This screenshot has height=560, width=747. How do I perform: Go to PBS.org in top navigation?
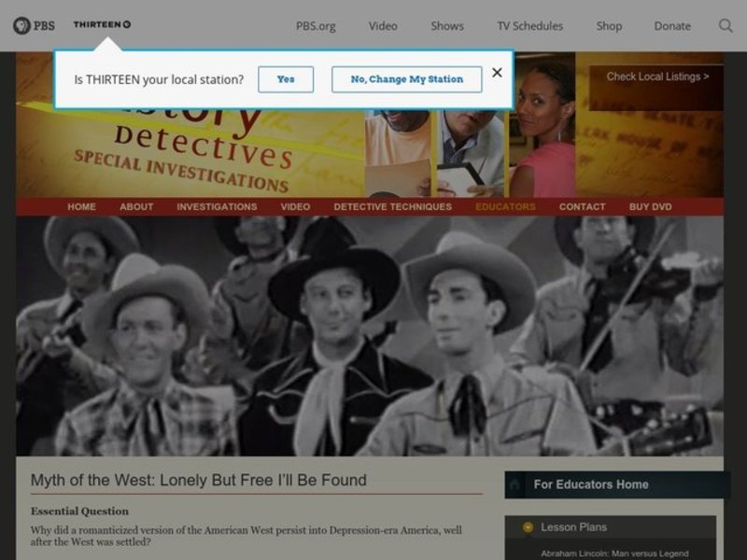316,26
